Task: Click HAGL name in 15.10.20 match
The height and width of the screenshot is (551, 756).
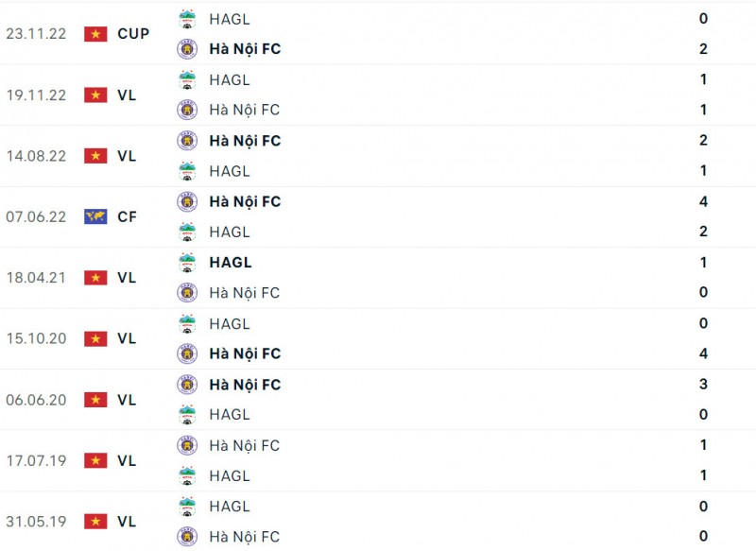Action: [230, 323]
